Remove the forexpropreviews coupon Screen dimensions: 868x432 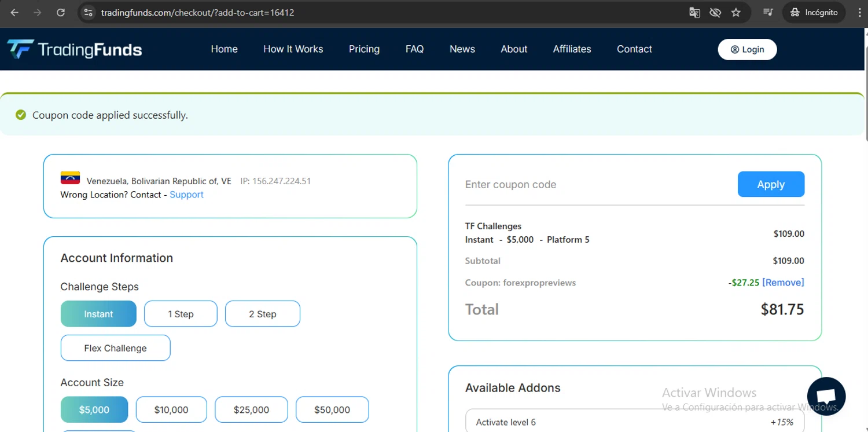pyautogui.click(x=783, y=283)
